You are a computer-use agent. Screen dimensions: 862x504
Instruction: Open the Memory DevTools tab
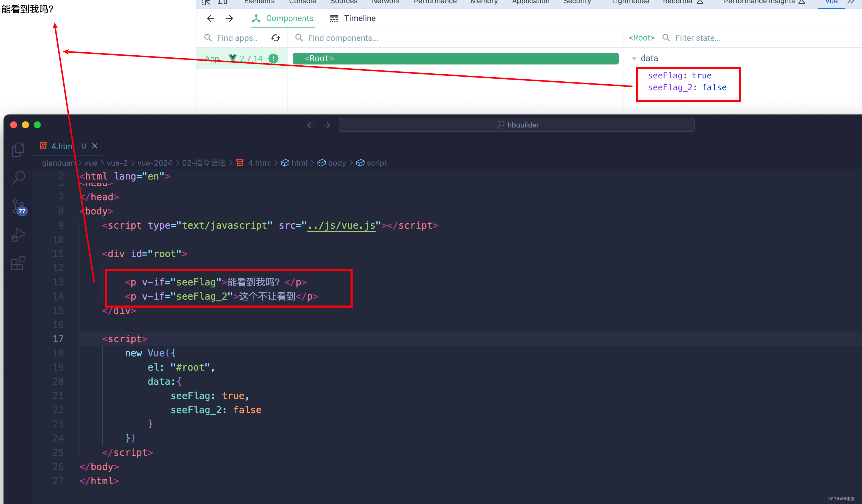484,2
